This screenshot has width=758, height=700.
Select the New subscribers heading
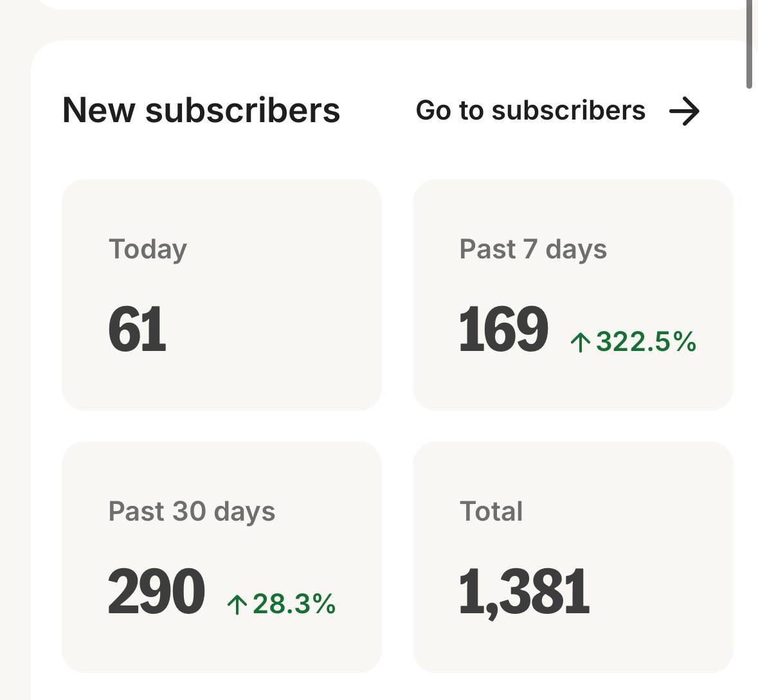(x=201, y=110)
